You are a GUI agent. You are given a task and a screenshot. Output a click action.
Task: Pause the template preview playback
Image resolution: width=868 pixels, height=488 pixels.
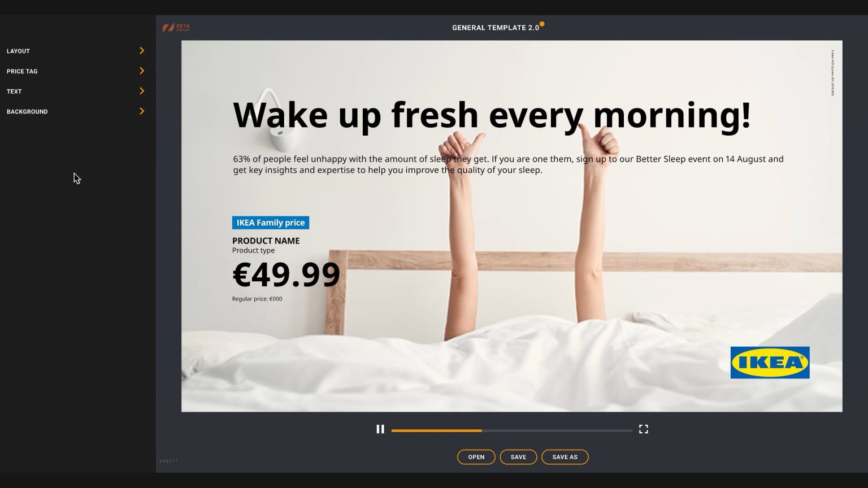(x=380, y=429)
